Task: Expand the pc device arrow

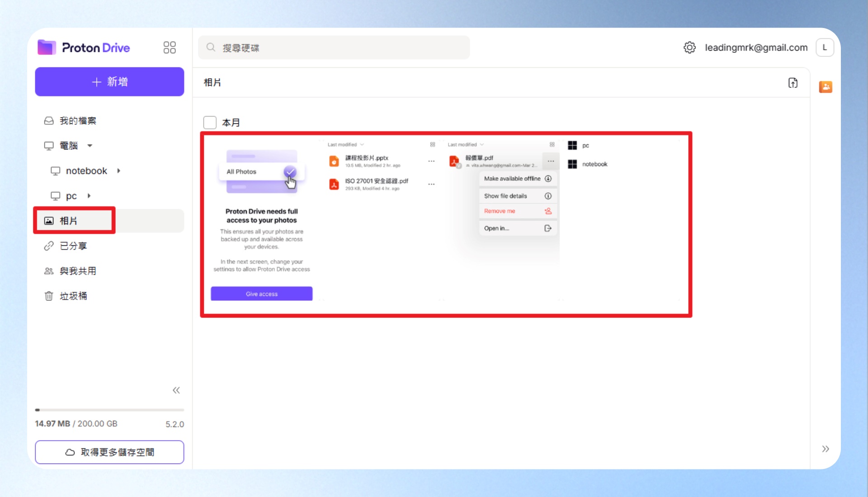Action: pos(89,196)
